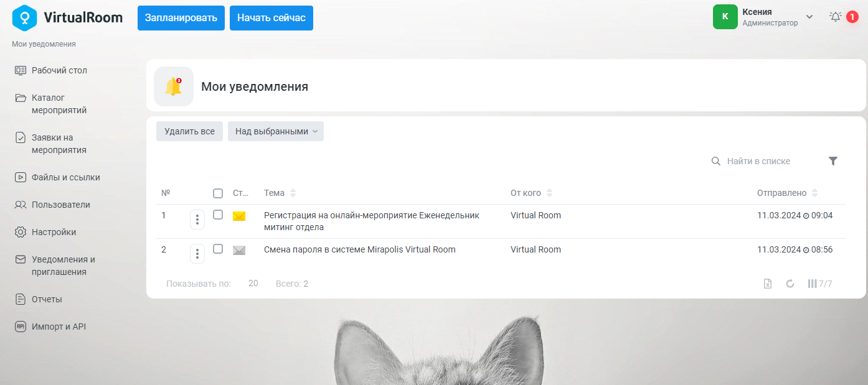
Task: Tick the select-all checkbox in the header
Action: (218, 193)
